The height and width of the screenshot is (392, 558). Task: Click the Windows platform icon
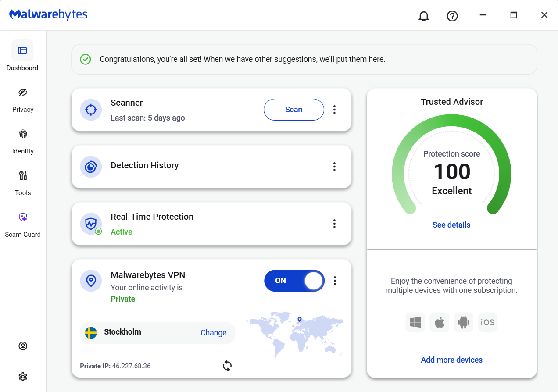click(x=415, y=323)
